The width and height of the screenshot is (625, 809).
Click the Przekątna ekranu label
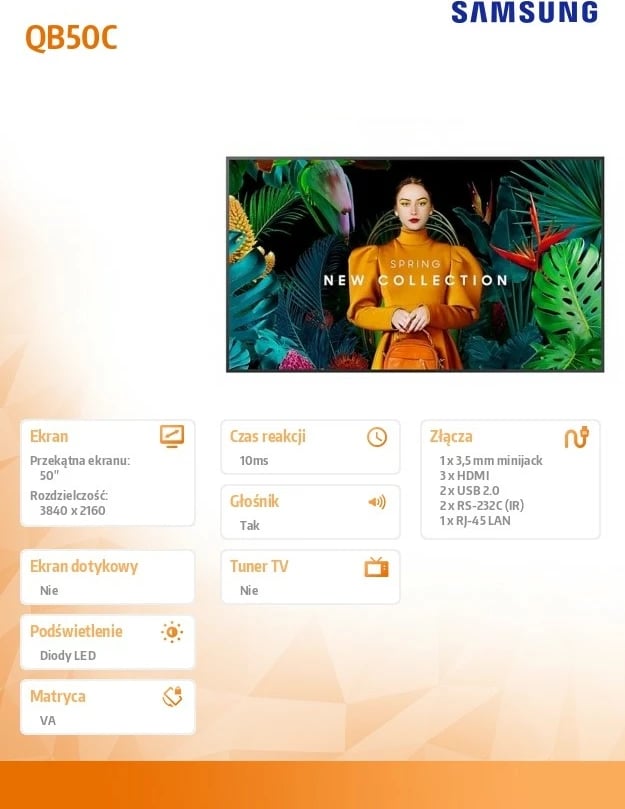tap(80, 461)
